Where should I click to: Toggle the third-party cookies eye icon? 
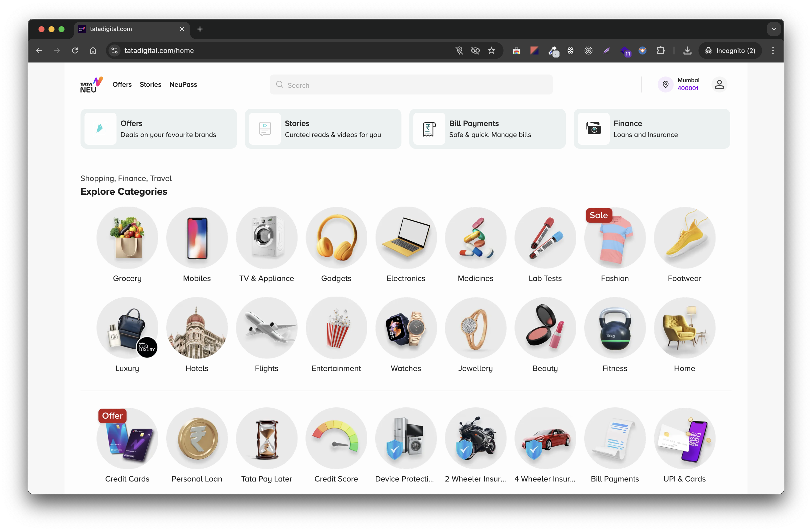[475, 50]
